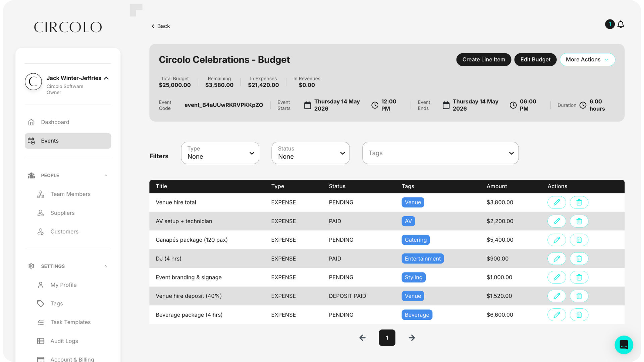Open the chat support bubble
Image resolution: width=644 pixels, height=362 pixels.
pos(624,345)
